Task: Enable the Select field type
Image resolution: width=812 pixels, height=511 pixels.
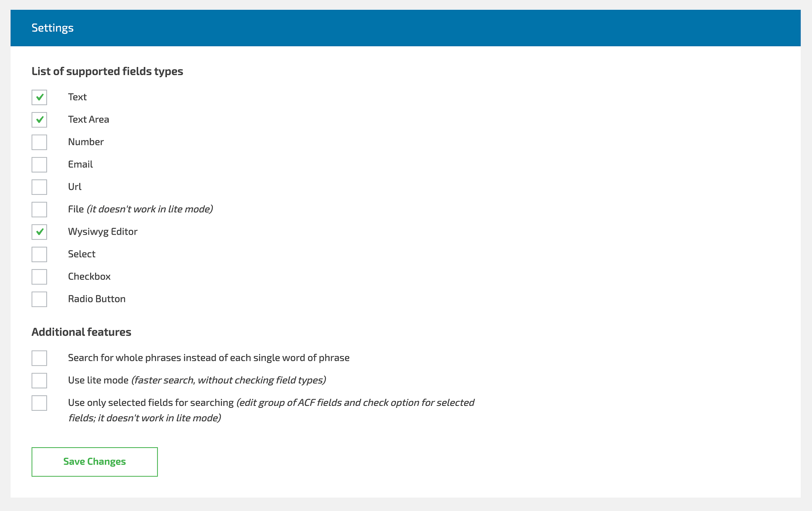Action: pyautogui.click(x=39, y=254)
